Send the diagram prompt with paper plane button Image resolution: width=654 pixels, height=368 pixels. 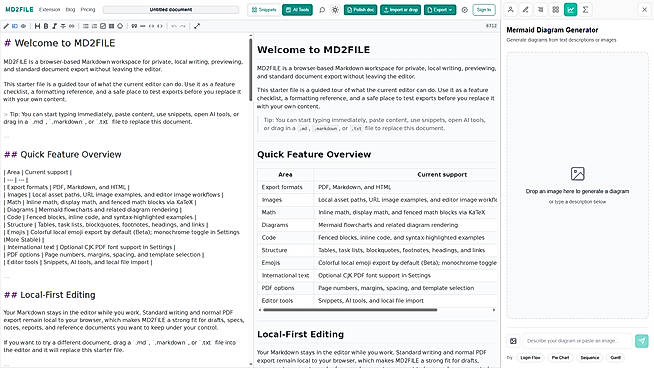642,341
